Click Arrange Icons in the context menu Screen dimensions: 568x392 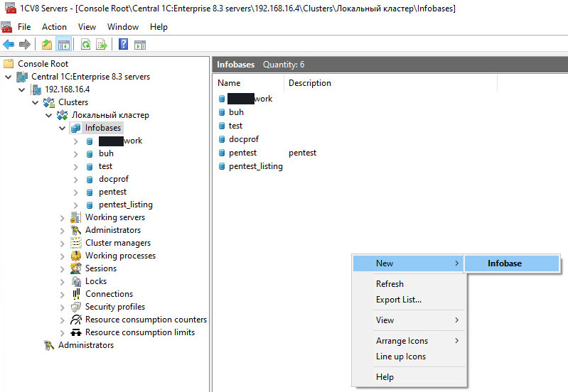pyautogui.click(x=402, y=341)
